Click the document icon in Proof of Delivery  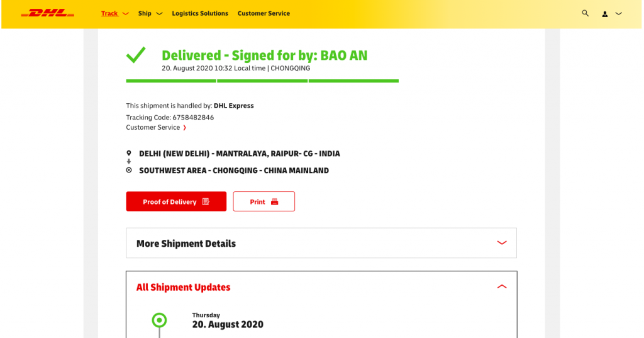pos(206,201)
